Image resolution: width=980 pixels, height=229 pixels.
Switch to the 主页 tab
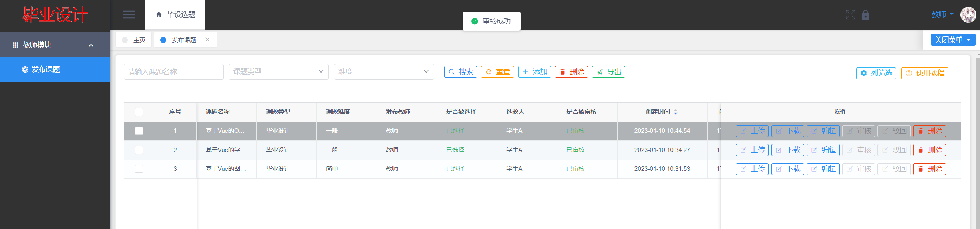point(134,40)
